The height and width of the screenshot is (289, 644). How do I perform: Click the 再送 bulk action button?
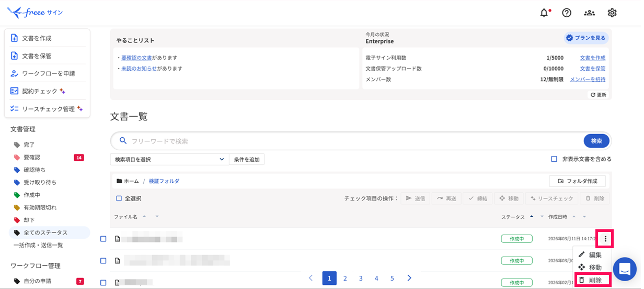(x=447, y=198)
